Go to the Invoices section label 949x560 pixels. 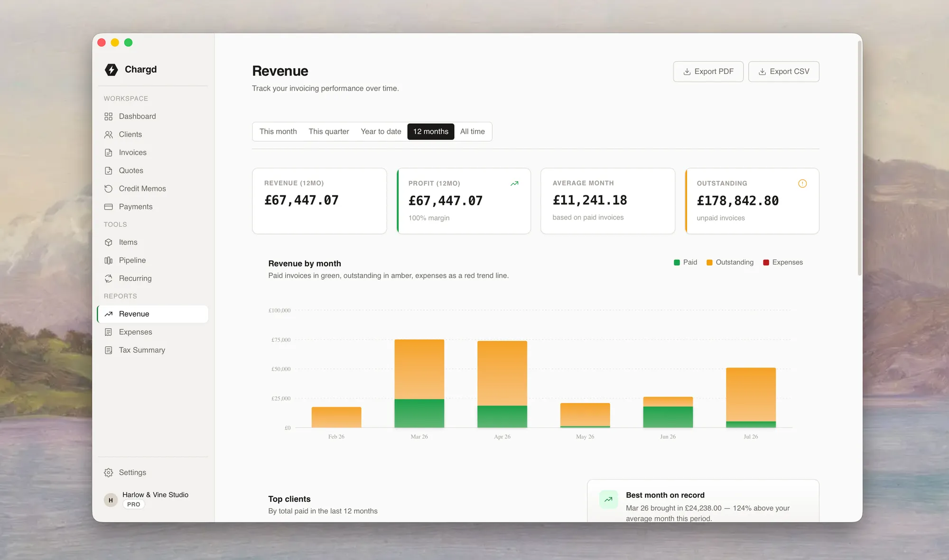coord(133,153)
